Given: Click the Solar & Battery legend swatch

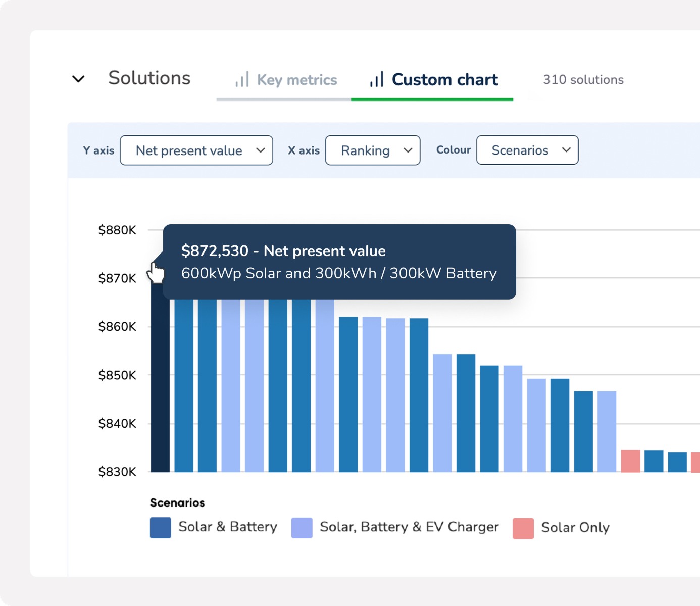Looking at the screenshot, I should [161, 528].
